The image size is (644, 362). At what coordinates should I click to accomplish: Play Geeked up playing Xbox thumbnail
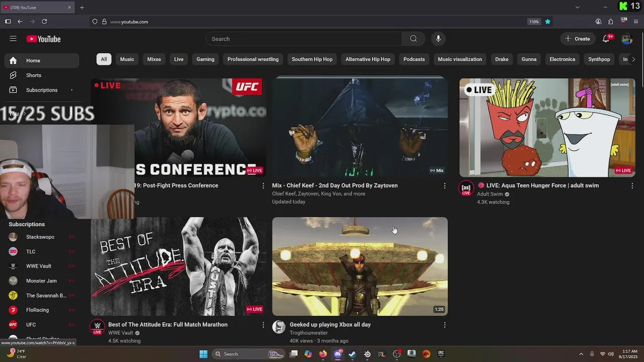click(360, 266)
